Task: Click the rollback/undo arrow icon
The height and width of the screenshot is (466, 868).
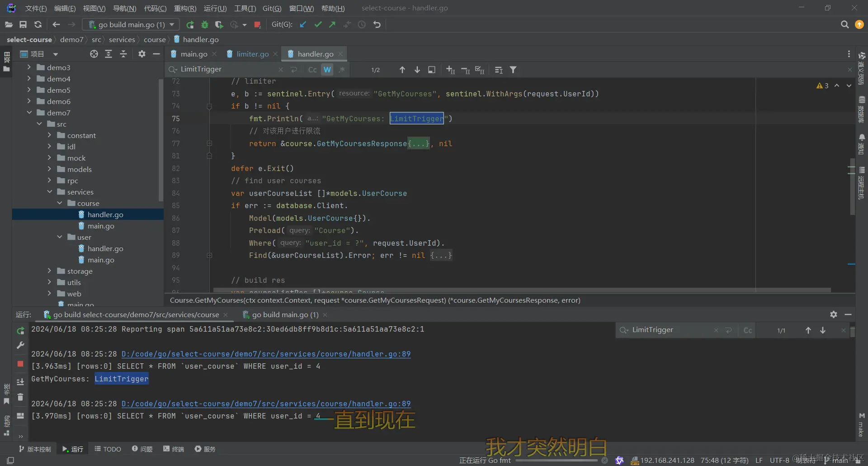Action: click(377, 25)
